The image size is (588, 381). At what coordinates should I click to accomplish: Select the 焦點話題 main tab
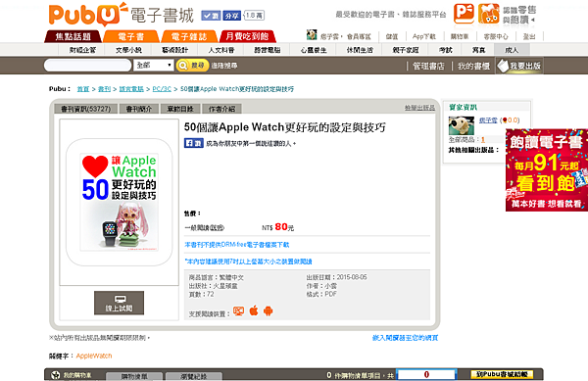pos(73,36)
